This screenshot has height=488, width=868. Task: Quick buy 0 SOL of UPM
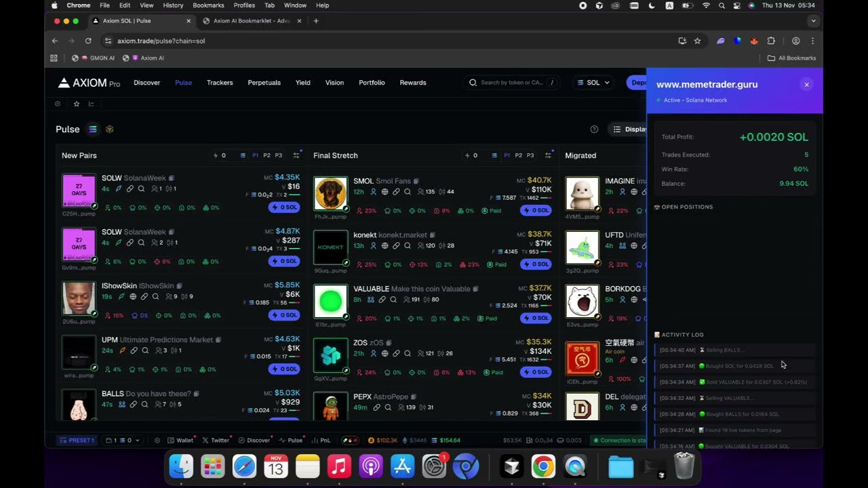pos(284,369)
